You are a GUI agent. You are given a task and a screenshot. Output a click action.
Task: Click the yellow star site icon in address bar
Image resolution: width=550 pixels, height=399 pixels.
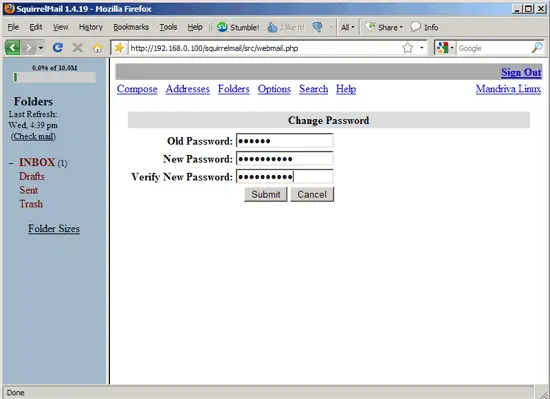click(119, 48)
